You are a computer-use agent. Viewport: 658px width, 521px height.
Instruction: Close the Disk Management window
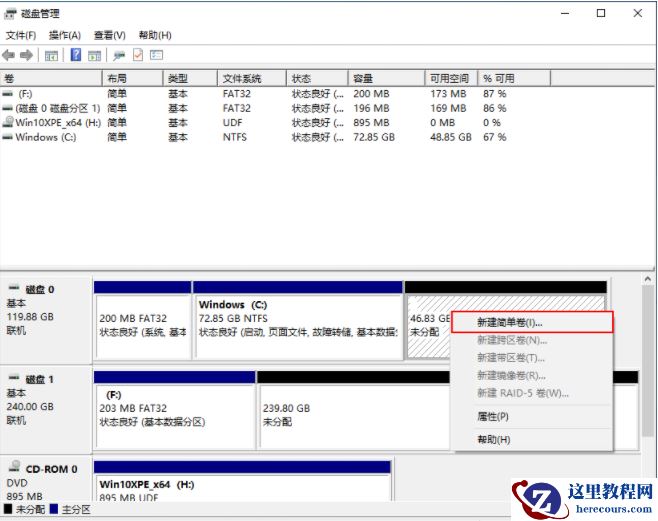[x=638, y=13]
